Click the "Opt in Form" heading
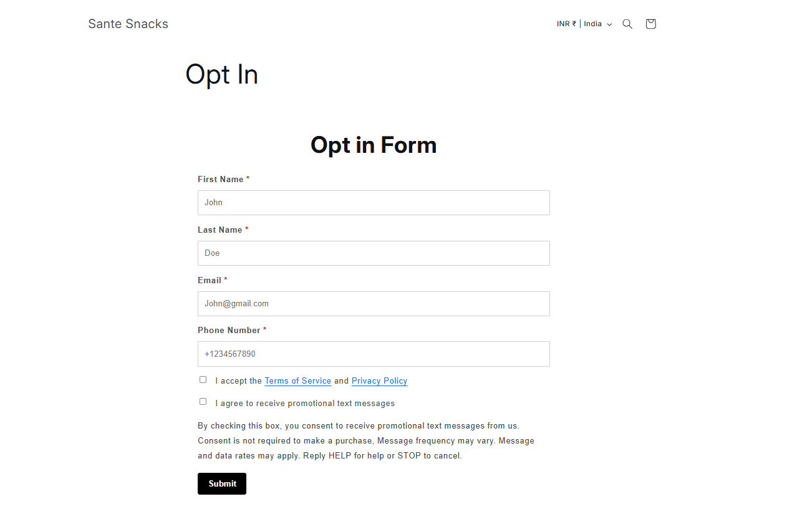The height and width of the screenshot is (509, 812). [374, 145]
